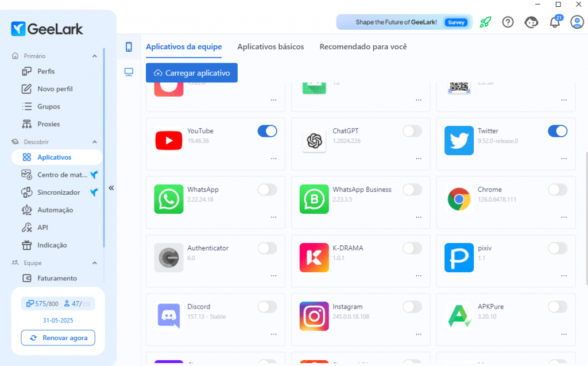Enable the Discord toggle
The height and width of the screenshot is (366, 588).
268,307
